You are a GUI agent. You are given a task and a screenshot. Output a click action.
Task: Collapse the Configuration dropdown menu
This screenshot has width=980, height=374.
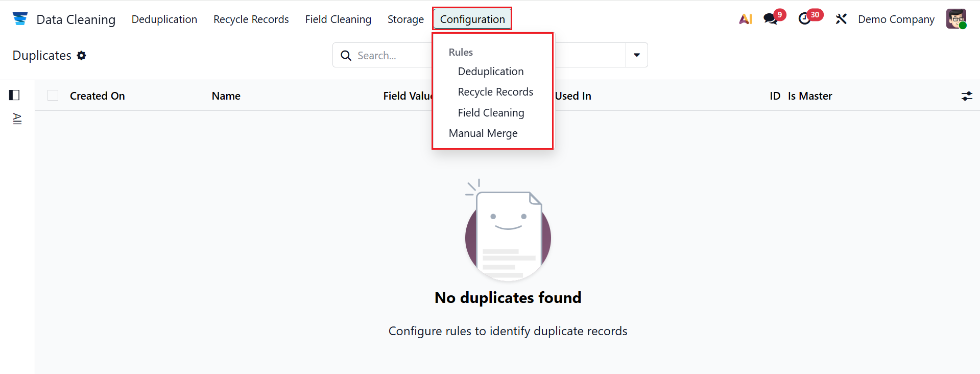pos(472,19)
